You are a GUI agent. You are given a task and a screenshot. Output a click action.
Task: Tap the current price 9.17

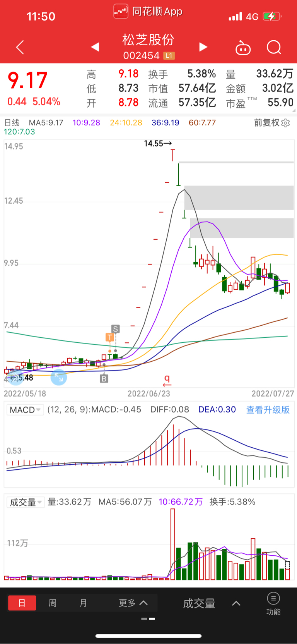(27, 80)
